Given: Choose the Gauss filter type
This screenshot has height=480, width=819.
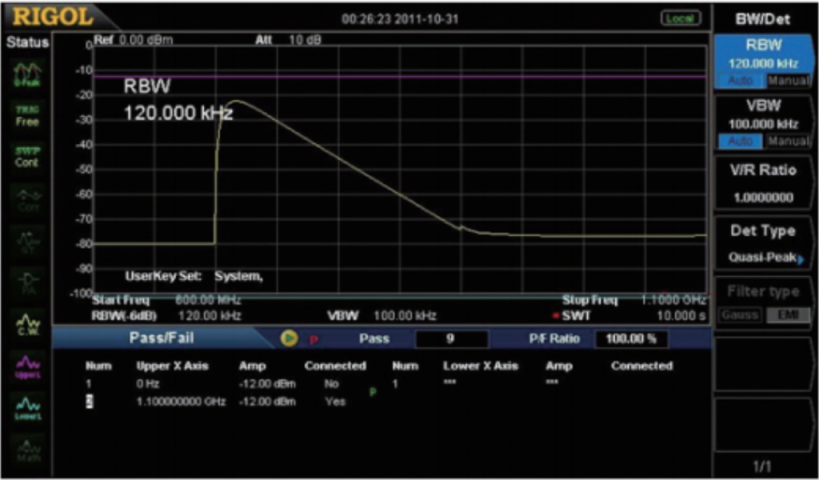Looking at the screenshot, I should click(x=741, y=315).
